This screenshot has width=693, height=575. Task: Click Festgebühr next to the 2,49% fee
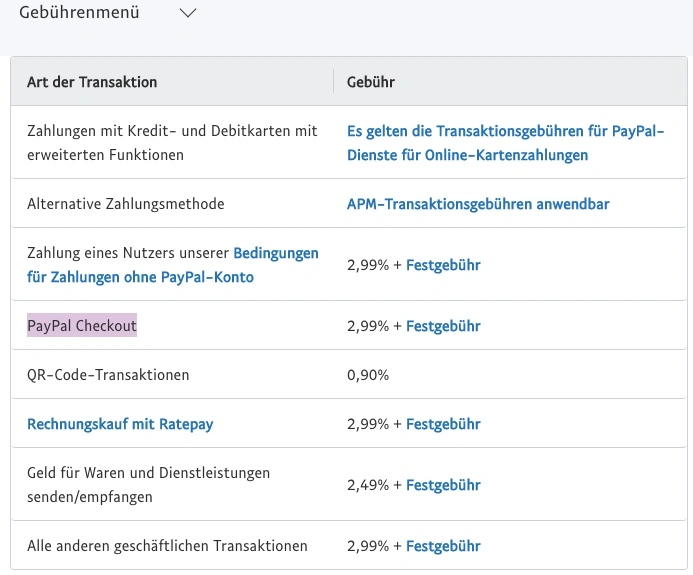pyautogui.click(x=443, y=485)
